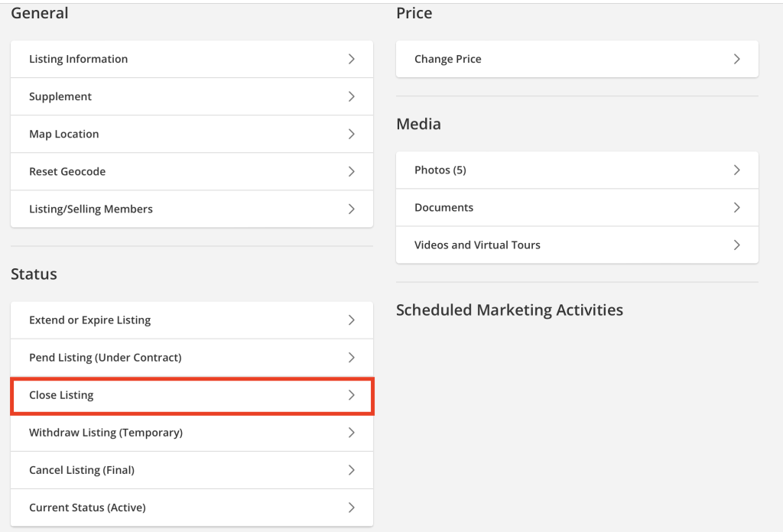Viewport: 783px width, 532px height.
Task: Open the Documents row
Action: click(577, 207)
